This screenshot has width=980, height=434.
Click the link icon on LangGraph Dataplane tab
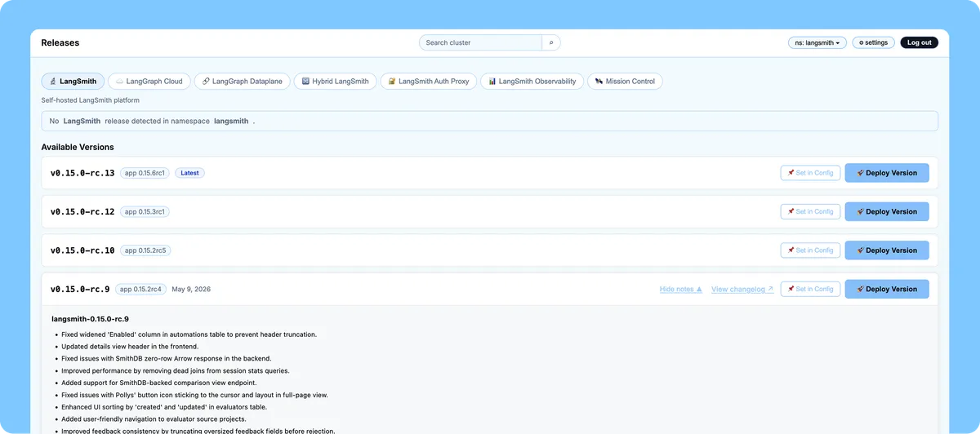[x=206, y=82]
